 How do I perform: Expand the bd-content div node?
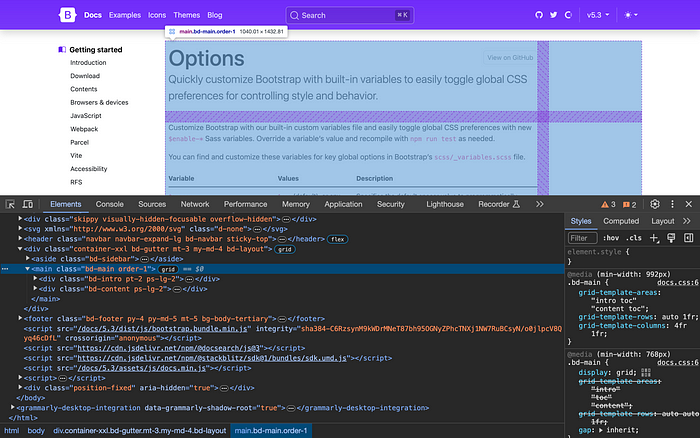[x=35, y=288]
